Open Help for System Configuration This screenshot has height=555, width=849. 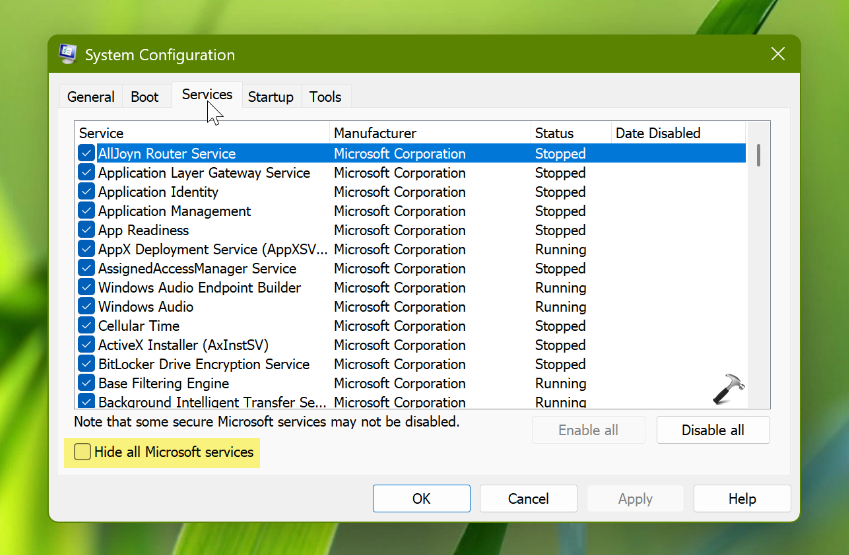coord(742,498)
